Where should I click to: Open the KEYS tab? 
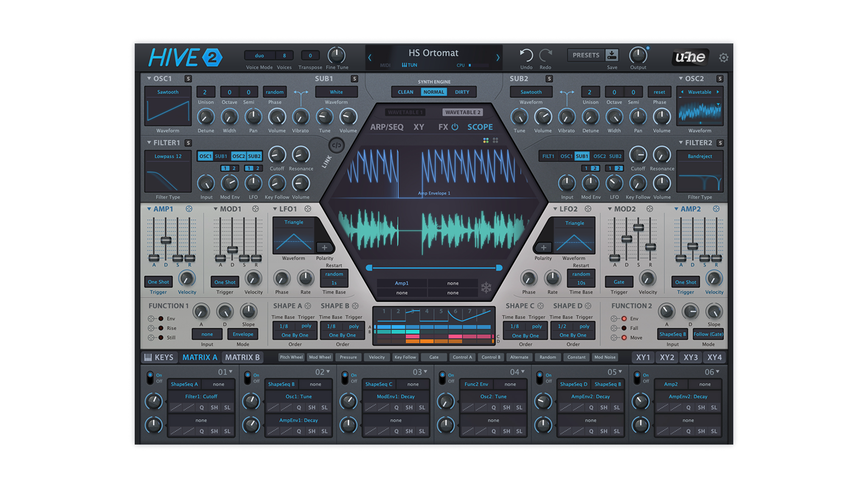(159, 357)
